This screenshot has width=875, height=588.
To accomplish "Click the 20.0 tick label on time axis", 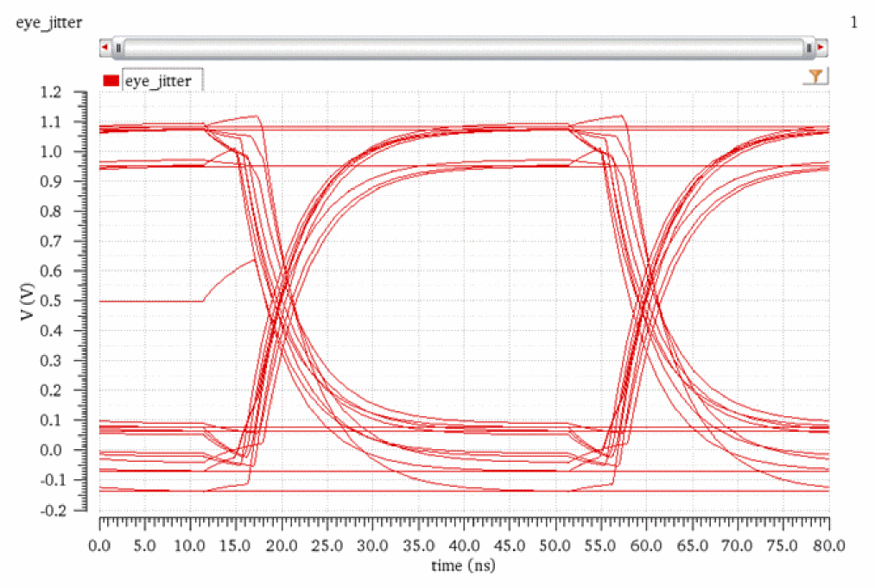I will coord(282,546).
